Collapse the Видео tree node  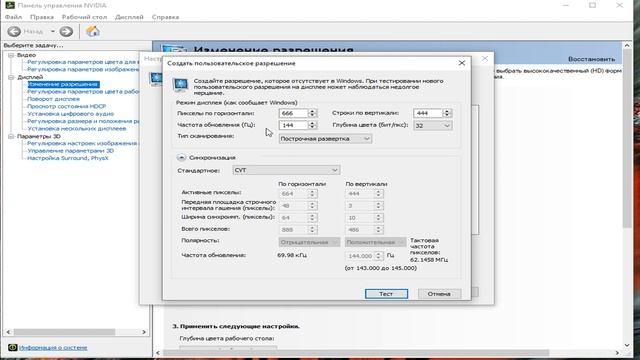(11, 55)
